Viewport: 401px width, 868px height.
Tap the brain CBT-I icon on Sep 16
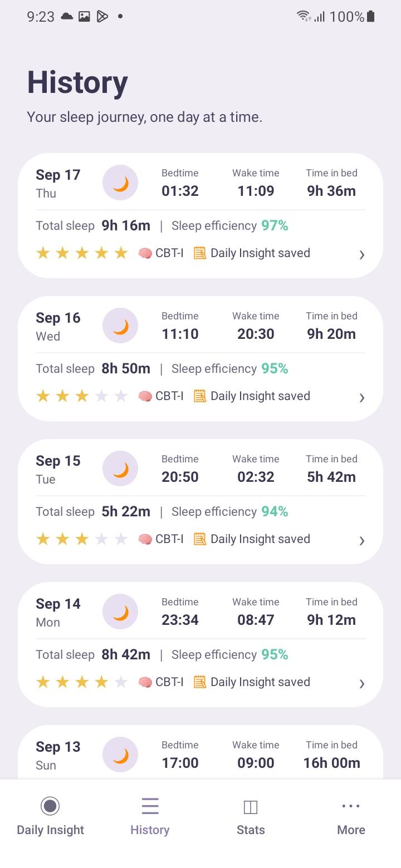[x=145, y=396]
